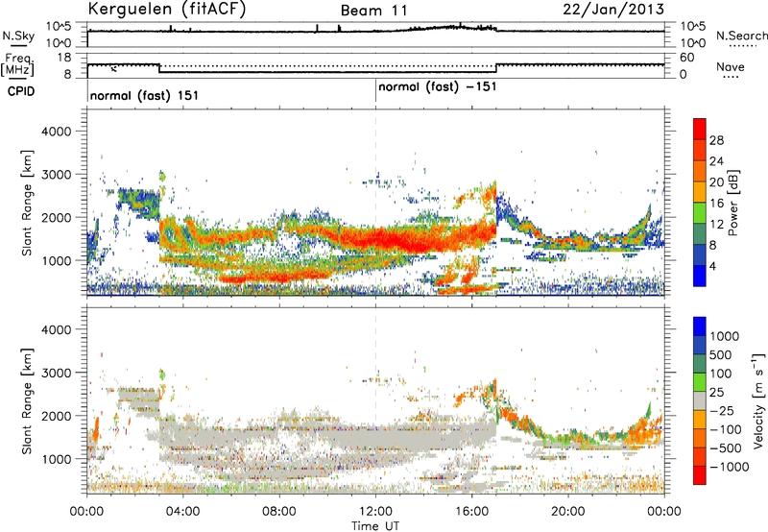Click the date '22/Jan/2013'
The width and height of the screenshot is (768, 532).
click(x=613, y=9)
